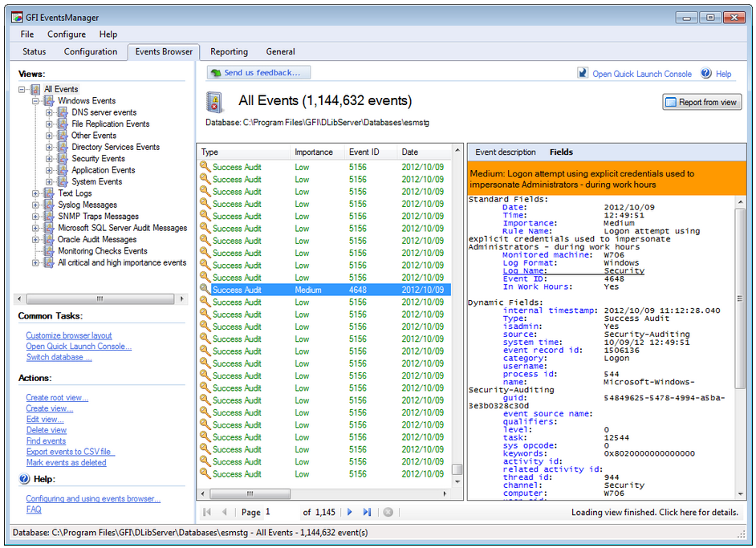Click the Send us feedback button
The height and width of the screenshot is (548, 756).
259,73
